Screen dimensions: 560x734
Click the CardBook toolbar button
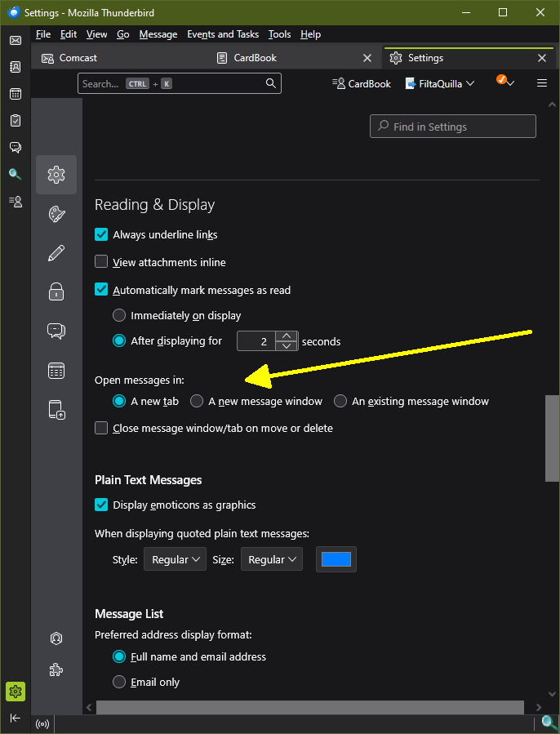[x=362, y=83]
